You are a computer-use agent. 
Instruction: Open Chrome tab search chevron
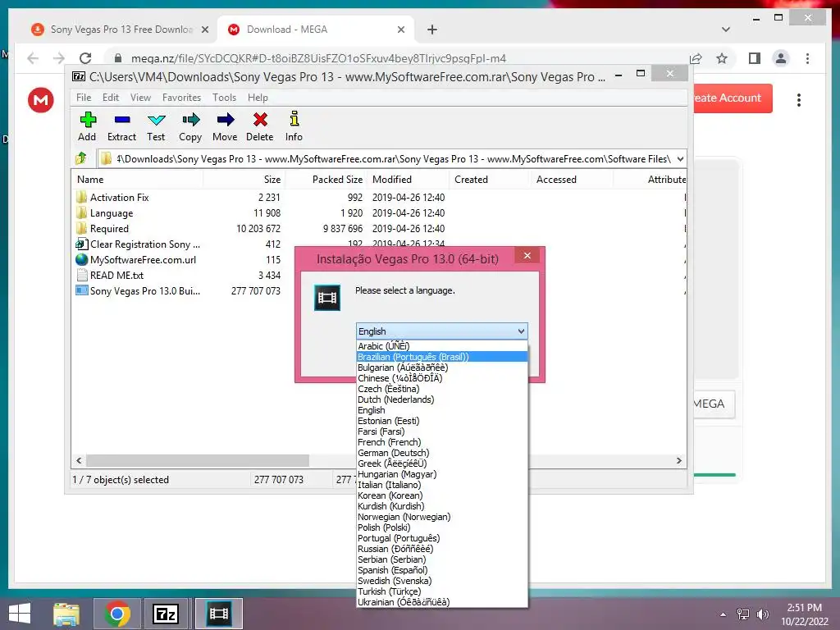pos(726,30)
